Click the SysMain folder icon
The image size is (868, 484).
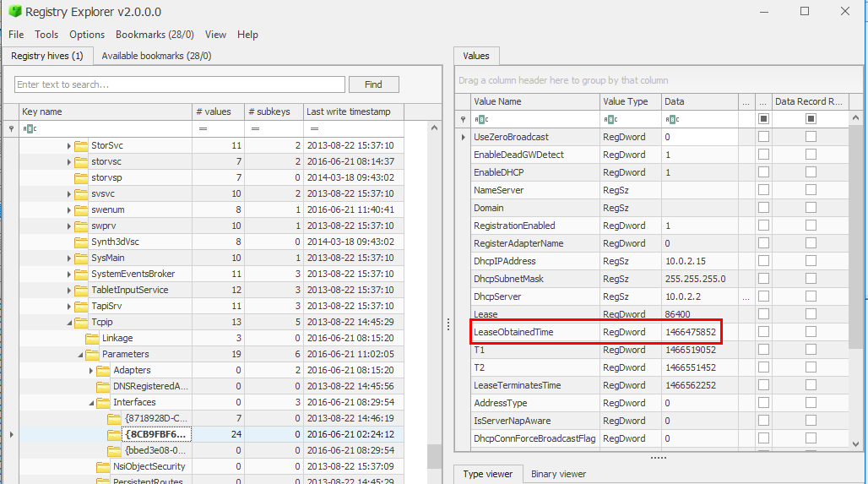[81, 258]
